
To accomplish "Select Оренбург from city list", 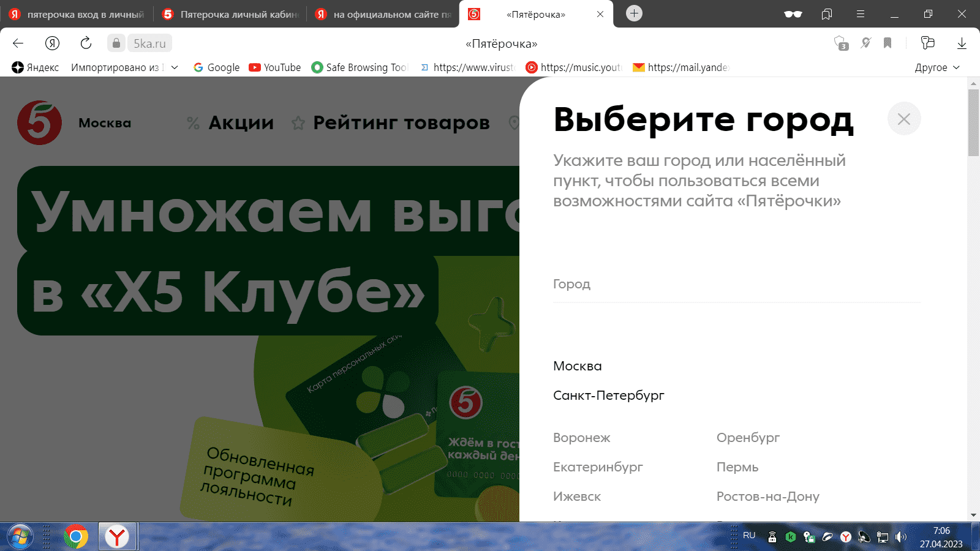I will click(748, 438).
